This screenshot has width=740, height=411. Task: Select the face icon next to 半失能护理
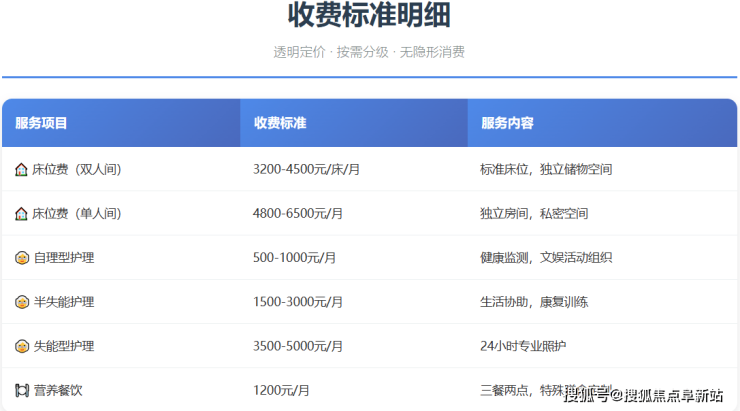click(x=21, y=302)
